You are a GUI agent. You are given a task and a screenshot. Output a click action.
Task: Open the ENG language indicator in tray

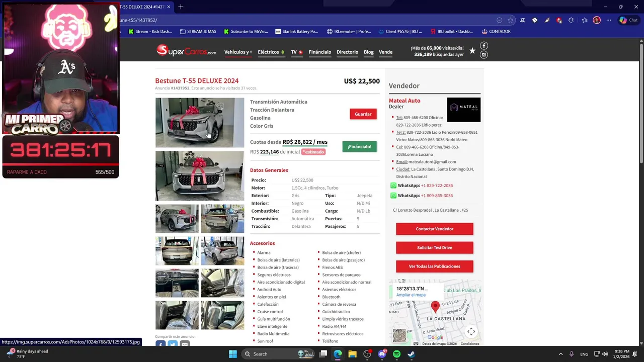[584, 354]
